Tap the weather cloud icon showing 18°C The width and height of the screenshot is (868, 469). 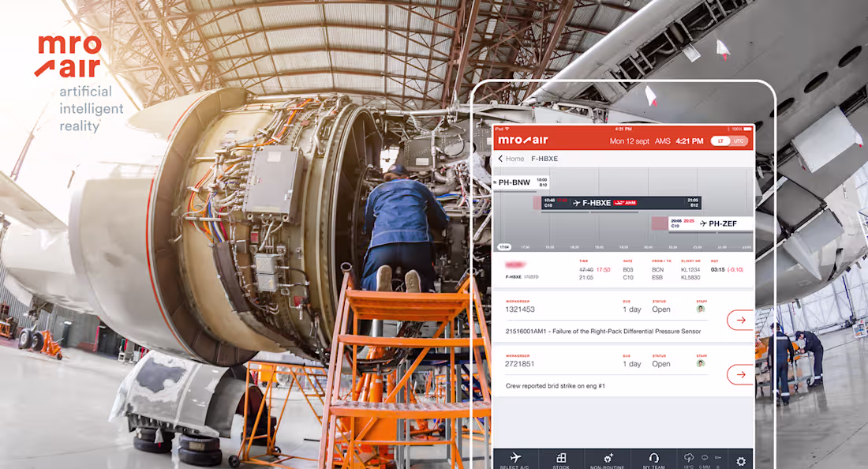coord(689,458)
